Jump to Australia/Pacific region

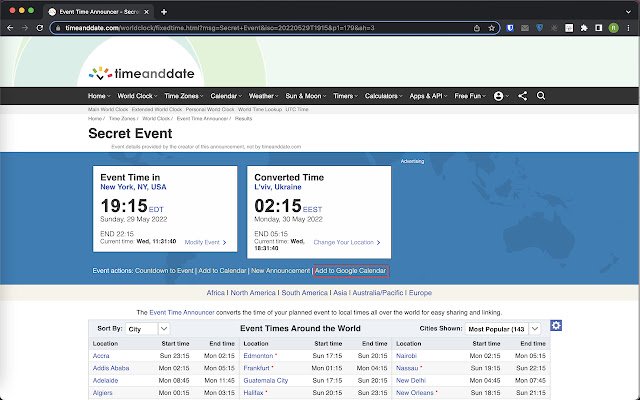(378, 293)
